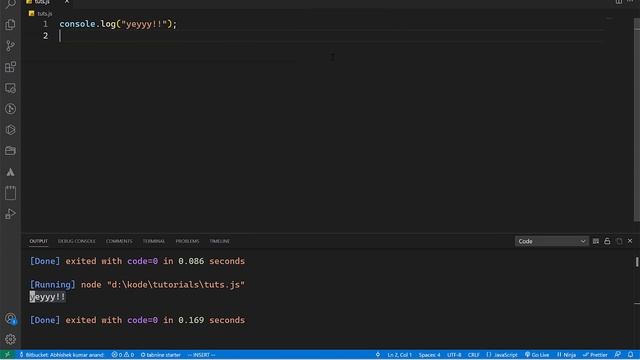This screenshot has height=360, width=640.
Task: Change line ending via CRLF
Action: (x=473, y=355)
